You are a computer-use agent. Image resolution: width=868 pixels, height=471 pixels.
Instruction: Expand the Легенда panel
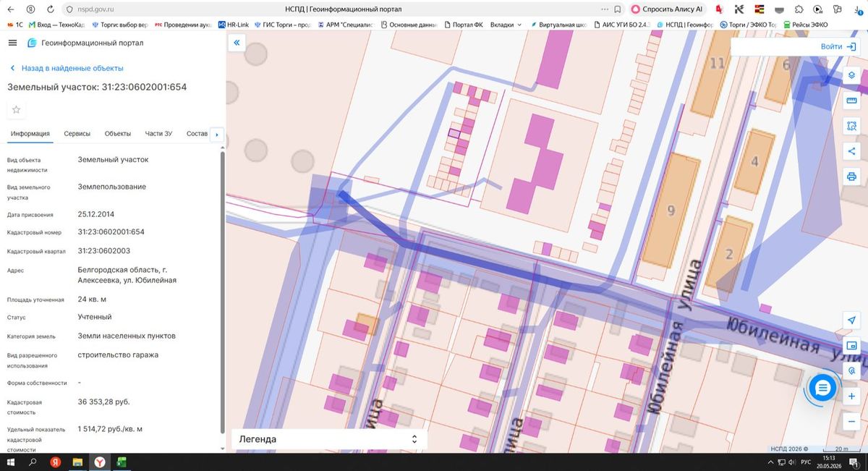pyautogui.click(x=329, y=439)
